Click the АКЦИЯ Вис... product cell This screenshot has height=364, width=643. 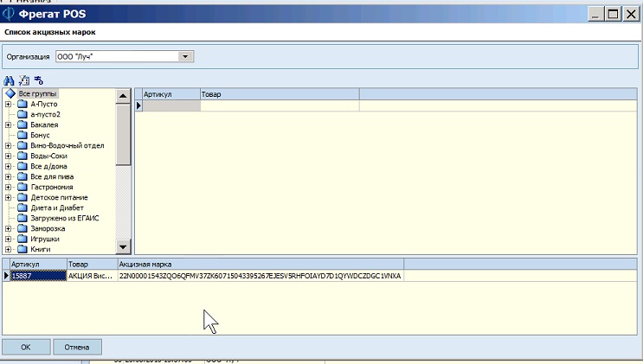click(x=93, y=276)
